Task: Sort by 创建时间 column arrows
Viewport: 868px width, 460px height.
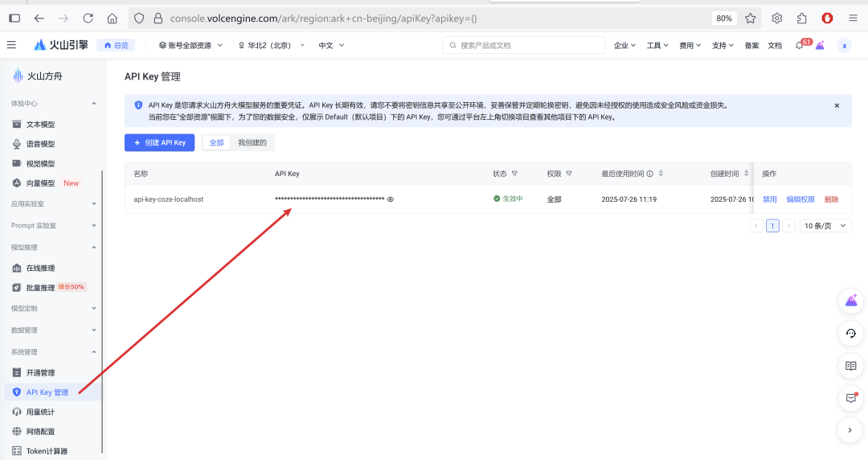Action: pyautogui.click(x=746, y=174)
